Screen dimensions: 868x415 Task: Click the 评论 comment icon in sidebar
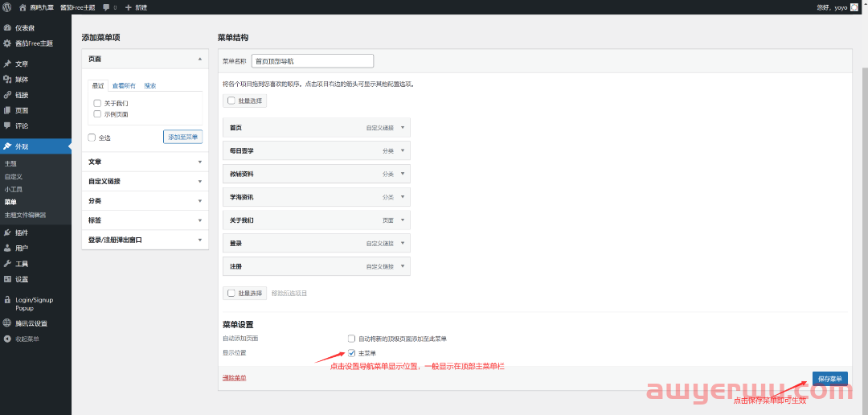tap(7, 125)
